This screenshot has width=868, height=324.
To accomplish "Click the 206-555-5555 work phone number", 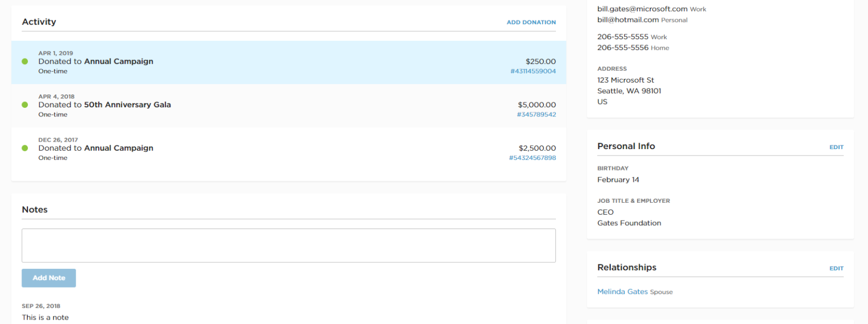I will tap(623, 37).
